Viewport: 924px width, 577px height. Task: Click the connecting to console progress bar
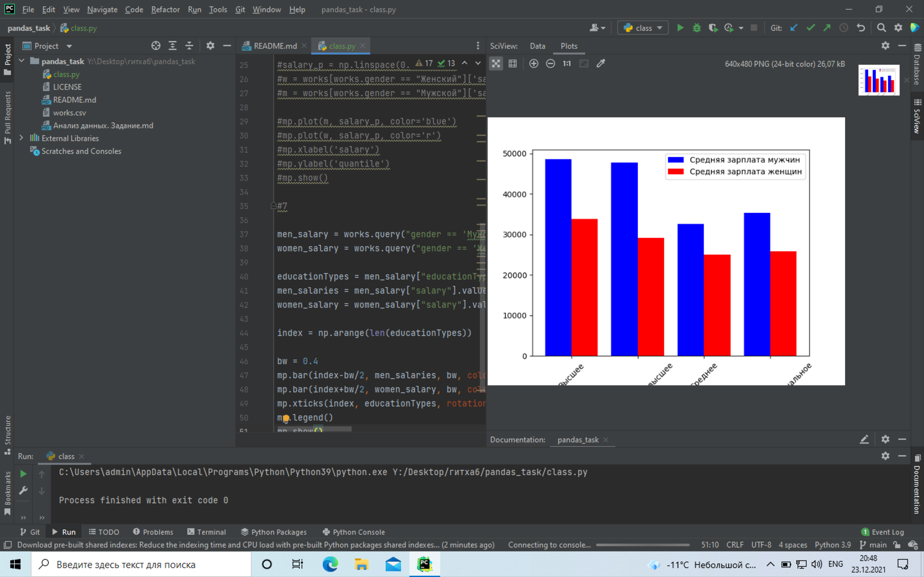[x=642, y=545]
